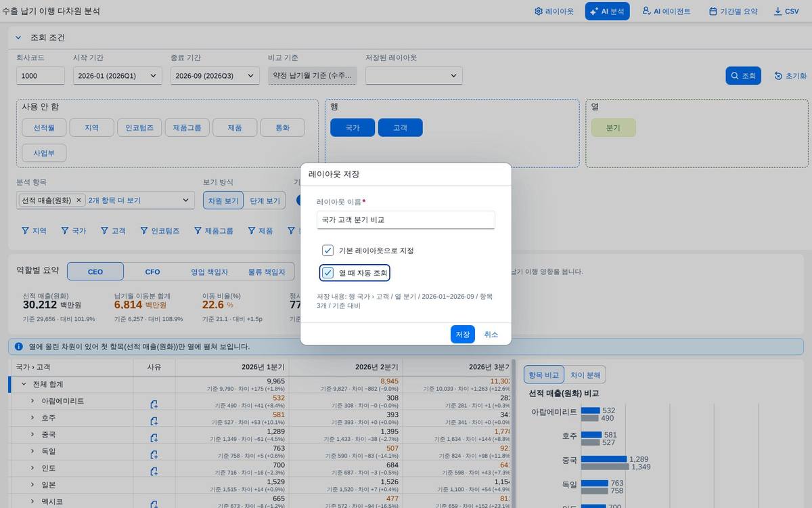Open reason icon for 아랍에미리트 row
The width and height of the screenshot is (812, 508).
[x=154, y=404]
